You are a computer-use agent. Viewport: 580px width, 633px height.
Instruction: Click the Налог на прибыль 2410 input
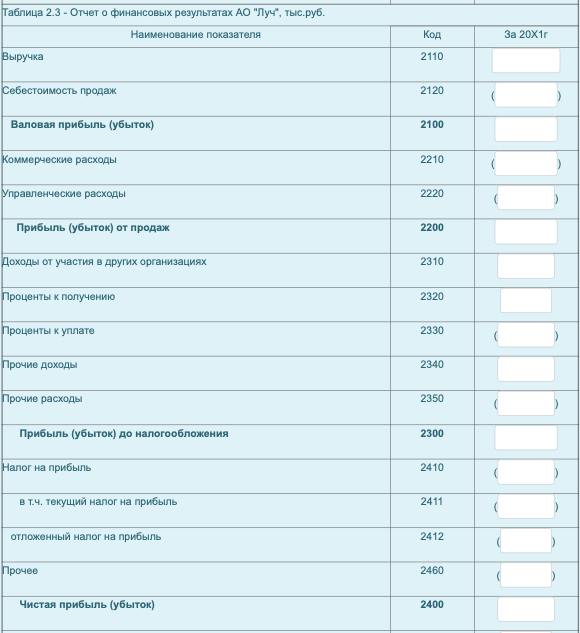[x=526, y=472]
